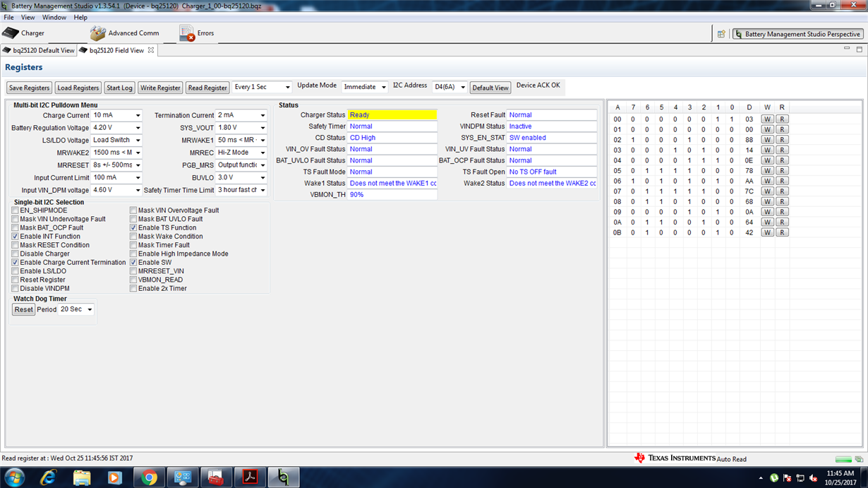
Task: Open the Update Mode dropdown
Action: click(x=365, y=87)
